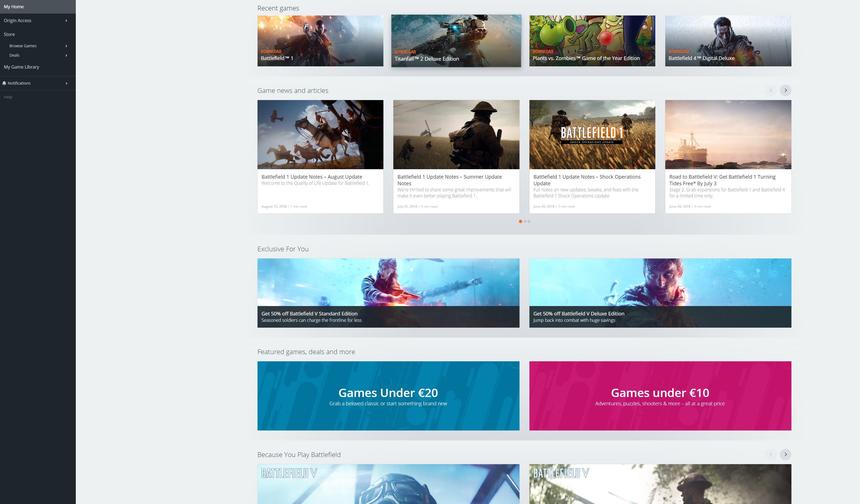
Task: Select third news carousel page dot
Action: (x=529, y=221)
